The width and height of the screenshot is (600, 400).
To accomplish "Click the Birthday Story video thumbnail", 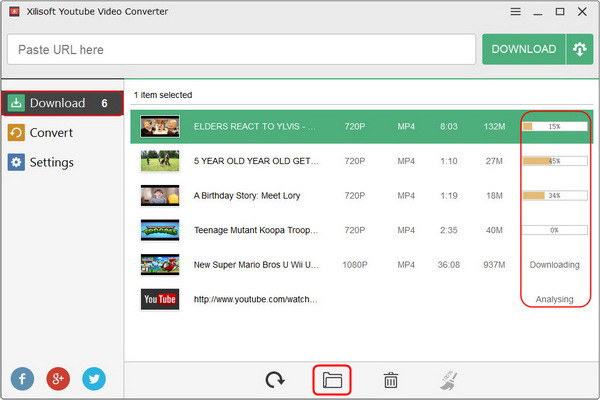I will [160, 195].
